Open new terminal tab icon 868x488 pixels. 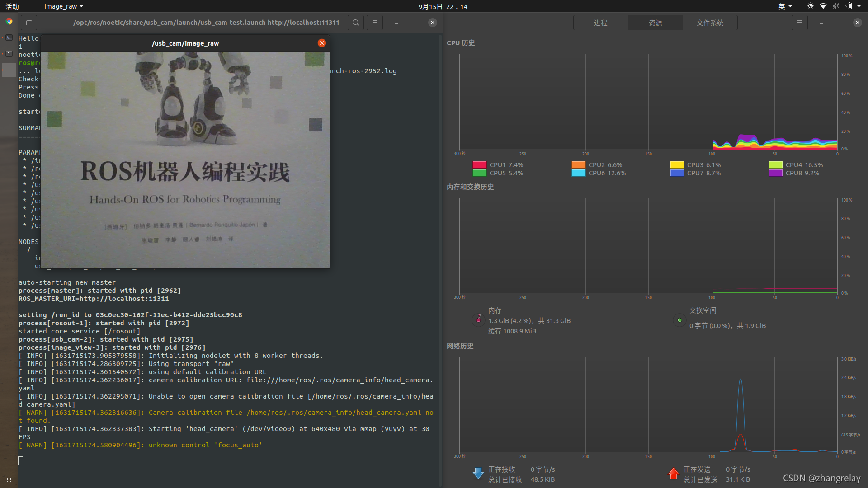(29, 23)
